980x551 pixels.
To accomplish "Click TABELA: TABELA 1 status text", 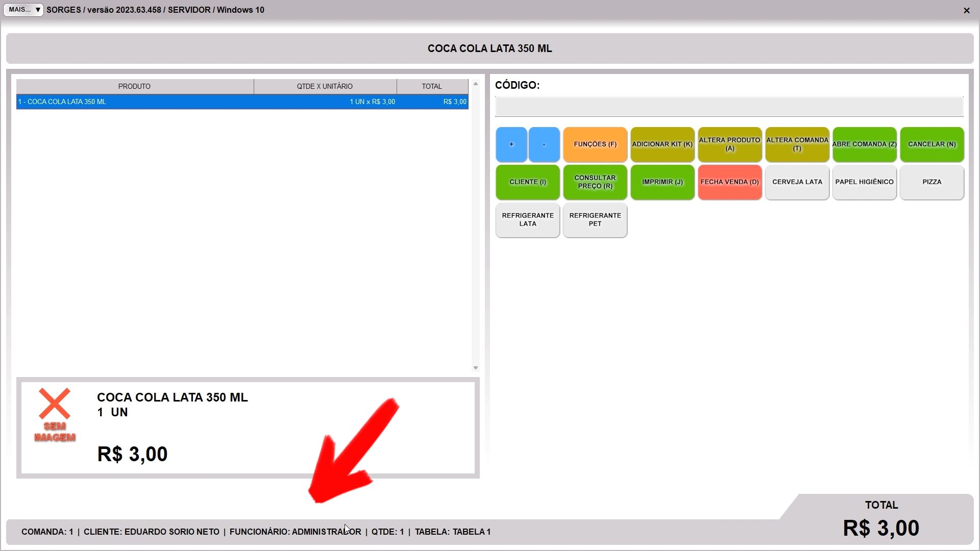I will pos(453,532).
